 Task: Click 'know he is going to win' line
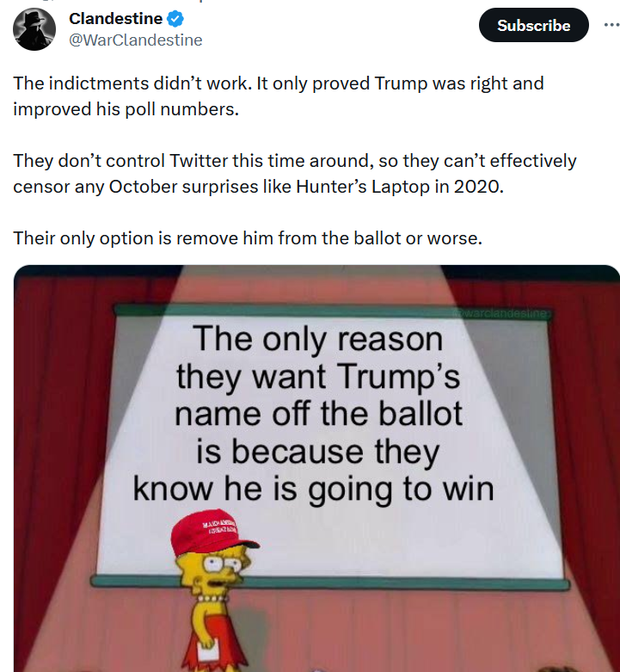(x=313, y=490)
